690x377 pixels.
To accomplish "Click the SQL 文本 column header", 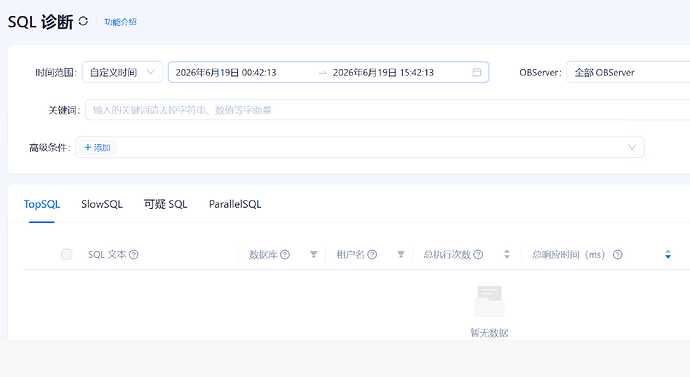I will [107, 254].
